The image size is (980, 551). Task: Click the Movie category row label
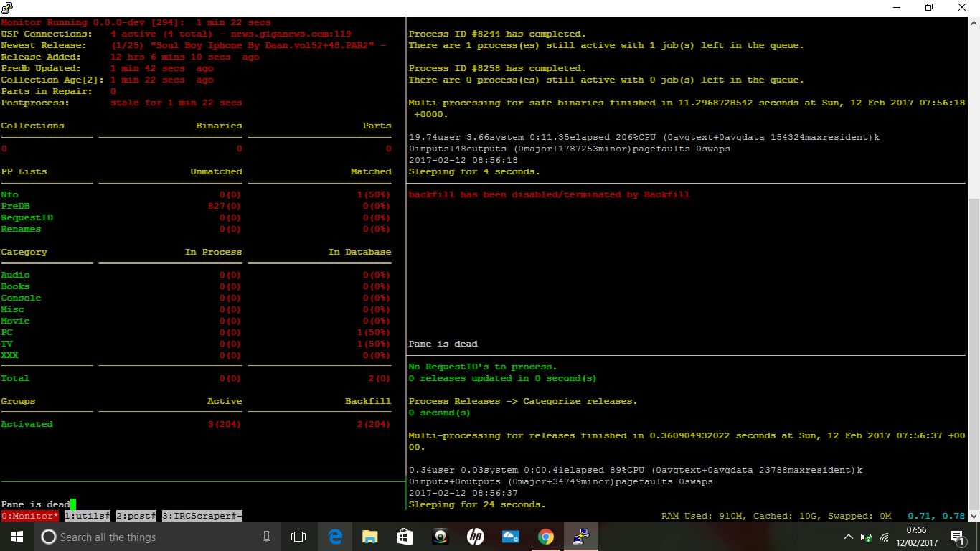pos(15,321)
